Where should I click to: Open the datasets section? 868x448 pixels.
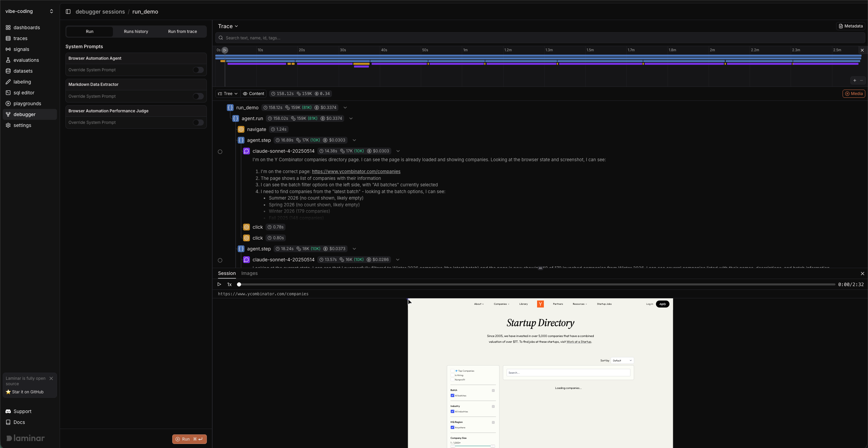[x=24, y=71]
